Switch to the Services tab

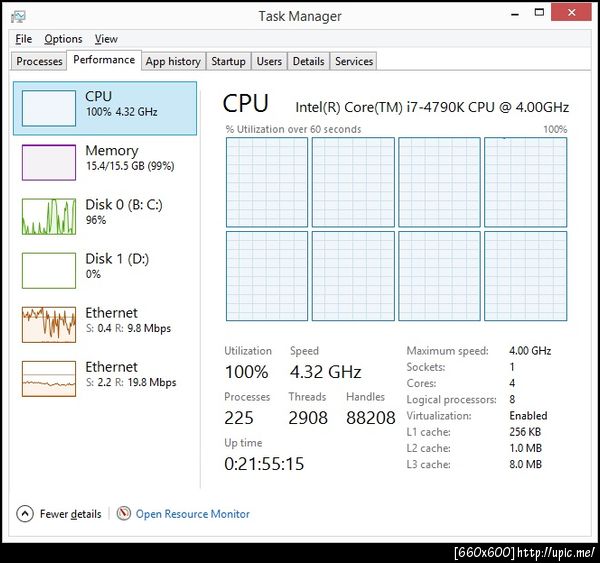[x=354, y=61]
